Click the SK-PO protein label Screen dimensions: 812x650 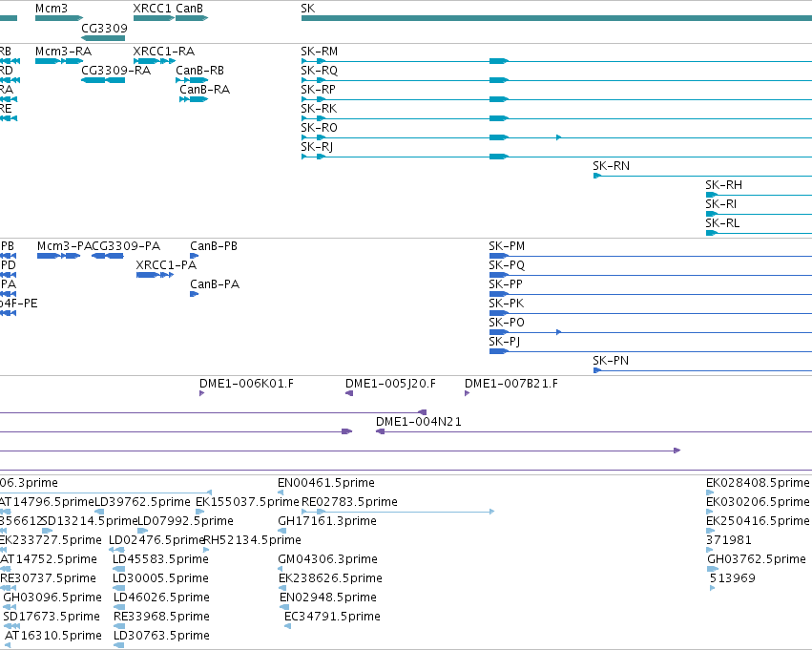pos(507,323)
